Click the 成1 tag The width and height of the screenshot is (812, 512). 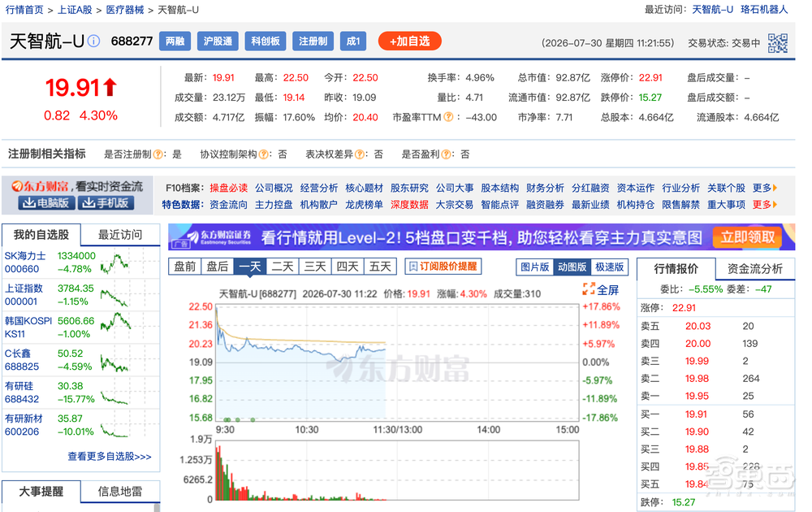click(x=353, y=41)
